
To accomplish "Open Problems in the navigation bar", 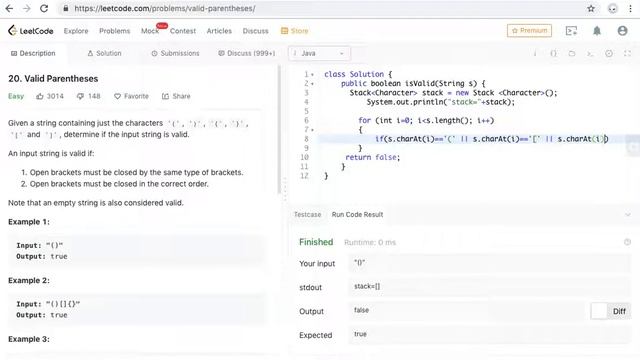I will point(115,31).
